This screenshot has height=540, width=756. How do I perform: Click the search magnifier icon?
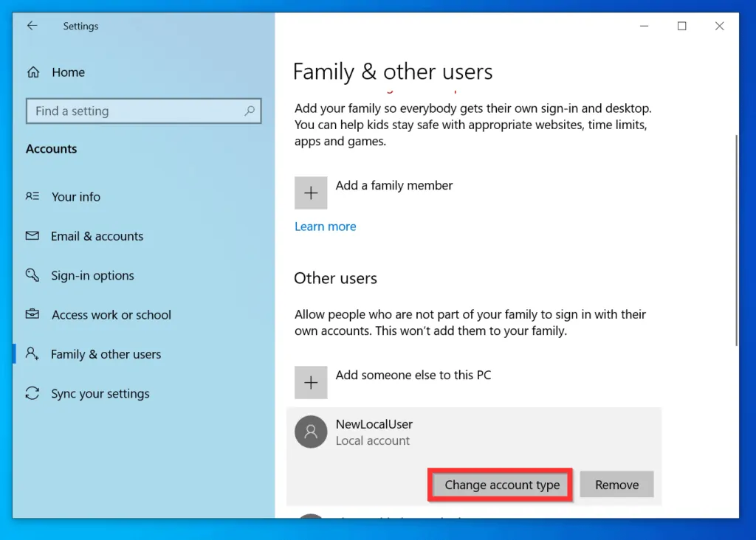(x=250, y=111)
